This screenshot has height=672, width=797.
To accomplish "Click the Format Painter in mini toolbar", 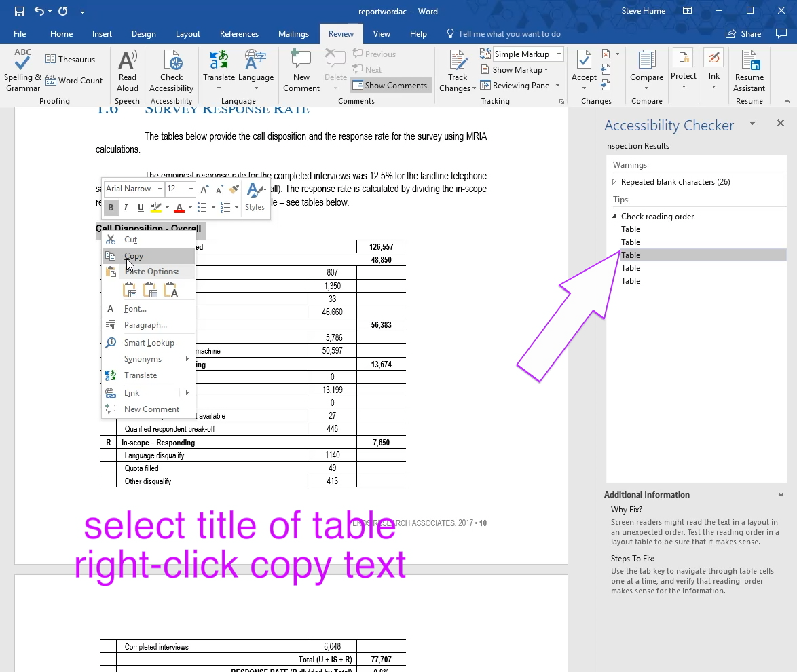I will [234, 189].
